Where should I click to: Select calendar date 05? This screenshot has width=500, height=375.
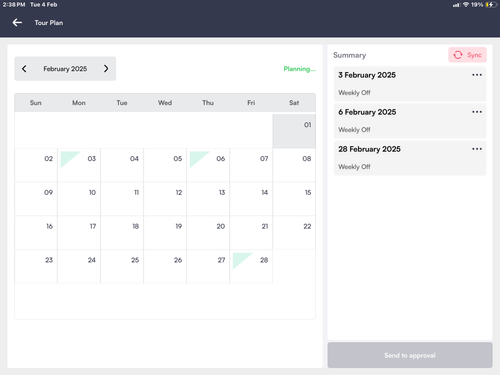pyautogui.click(x=165, y=165)
